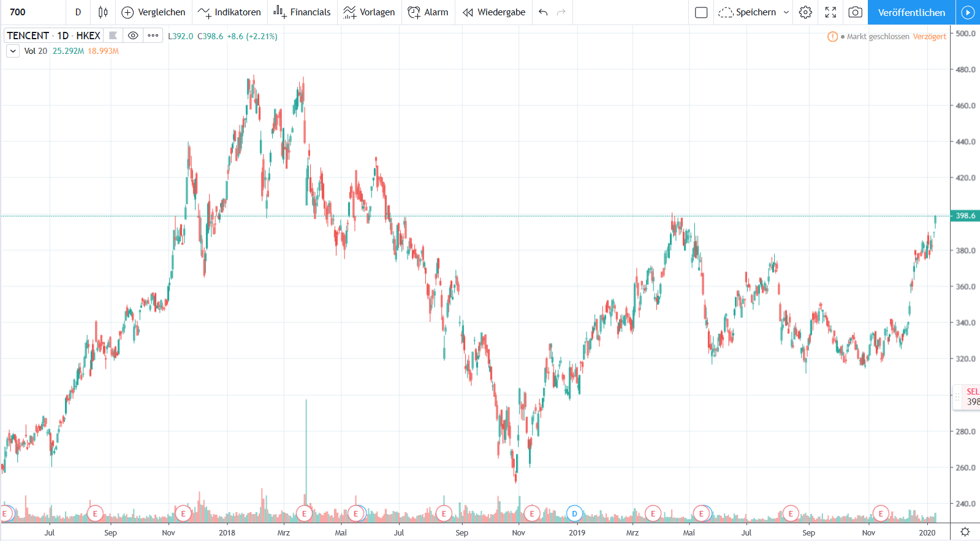This screenshot has width=980, height=541.
Task: Click the Veröffentlichen button
Action: (911, 12)
